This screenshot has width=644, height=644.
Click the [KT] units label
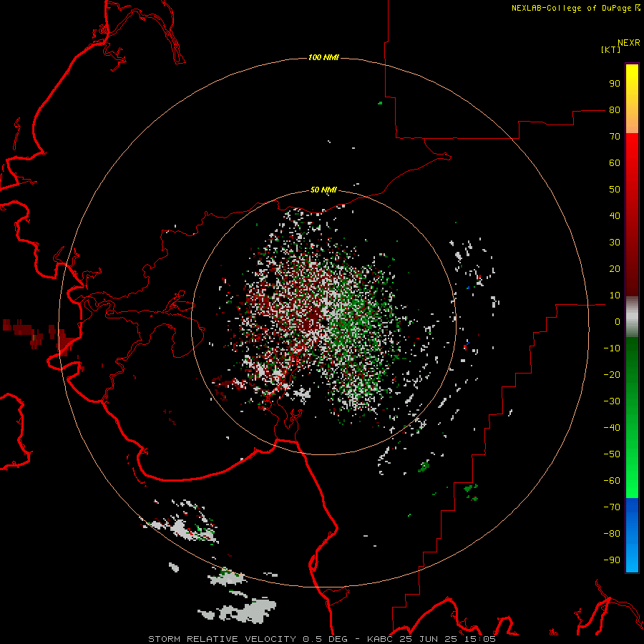(x=611, y=49)
